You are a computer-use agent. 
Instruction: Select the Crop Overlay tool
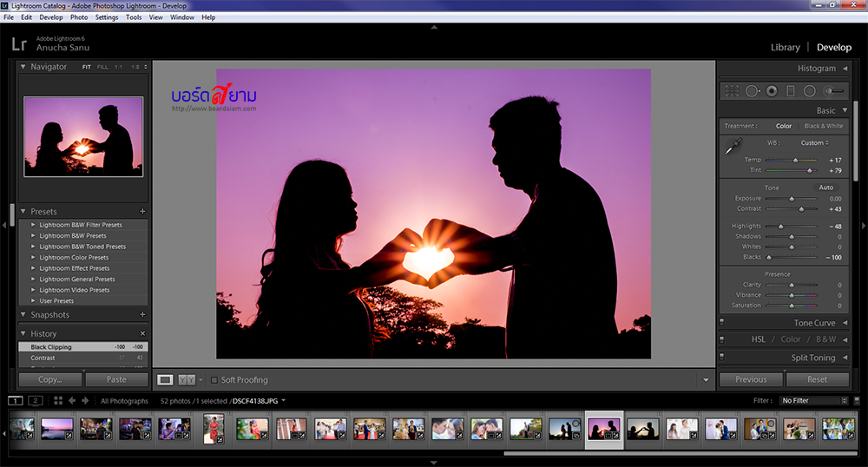[x=732, y=90]
